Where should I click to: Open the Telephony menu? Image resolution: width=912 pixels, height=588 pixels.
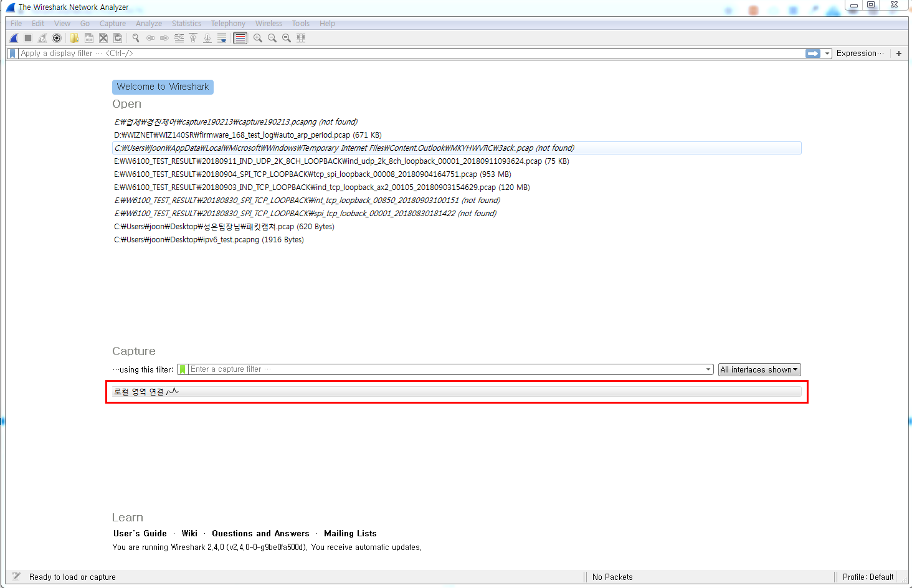228,24
